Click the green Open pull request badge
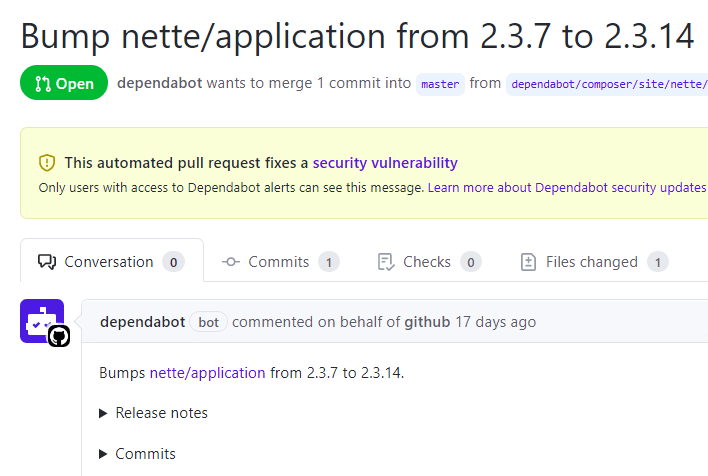 point(63,83)
